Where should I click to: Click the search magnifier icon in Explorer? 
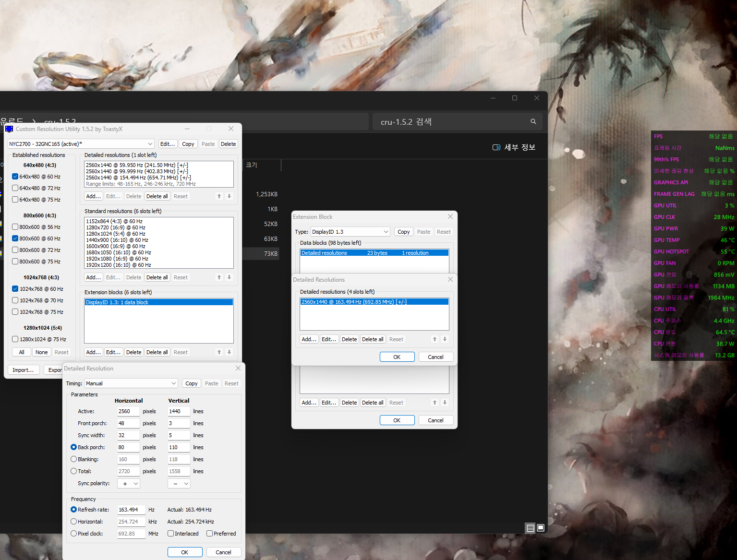coord(533,122)
